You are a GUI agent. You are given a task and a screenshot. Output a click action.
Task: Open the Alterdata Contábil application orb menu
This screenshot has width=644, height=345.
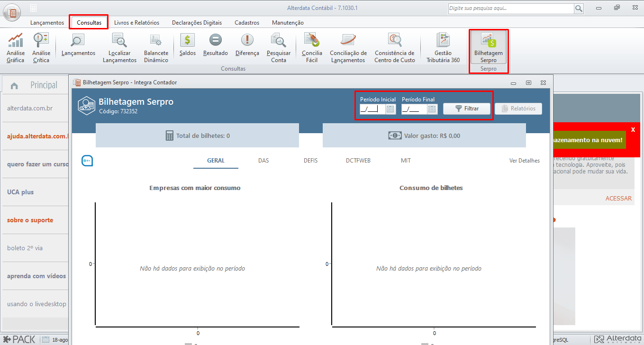point(12,12)
